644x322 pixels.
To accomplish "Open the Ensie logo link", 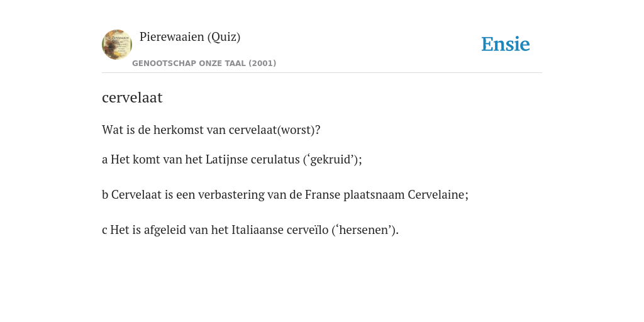I will 506,44.
